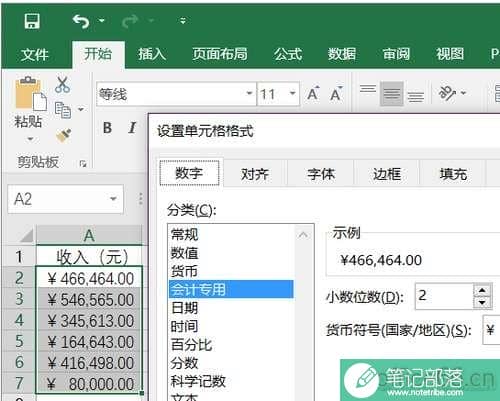This screenshot has width=500, height=401.
Task: Toggle Bold formatting
Action: click(107, 128)
